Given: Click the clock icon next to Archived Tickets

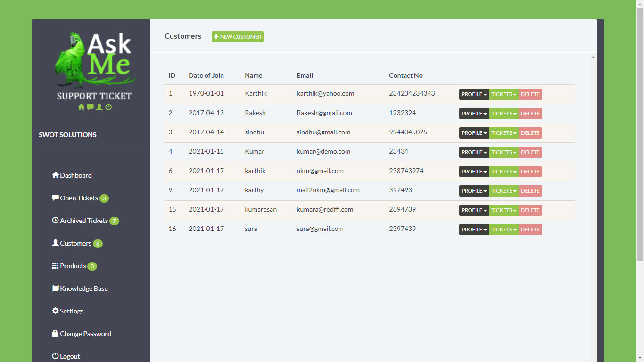Looking at the screenshot, I should click(55, 220).
